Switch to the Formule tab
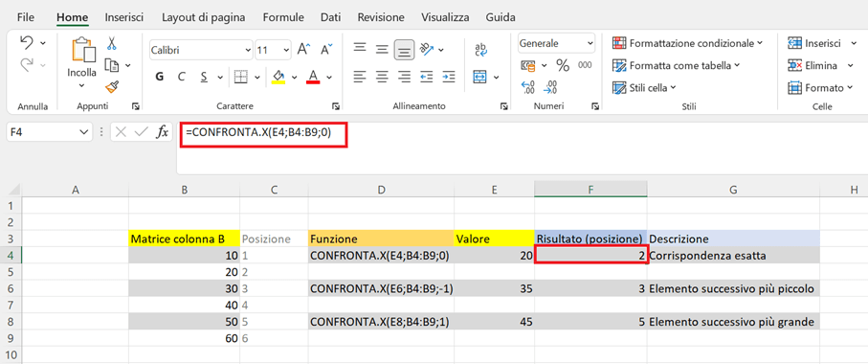Viewport: 868px width, 364px height. pos(283,17)
